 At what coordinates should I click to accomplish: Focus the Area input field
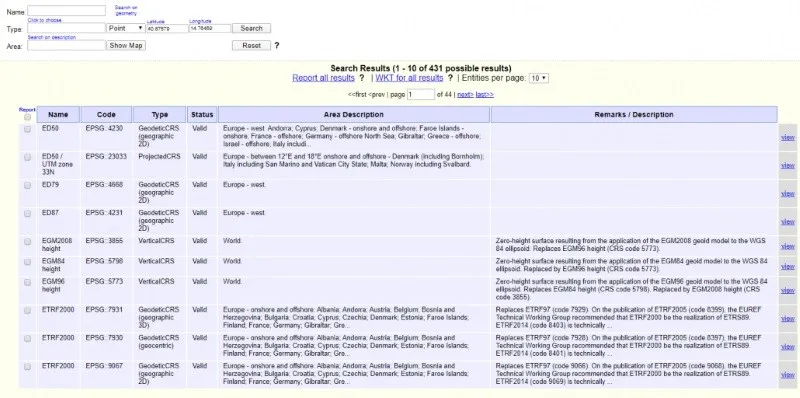coord(66,45)
